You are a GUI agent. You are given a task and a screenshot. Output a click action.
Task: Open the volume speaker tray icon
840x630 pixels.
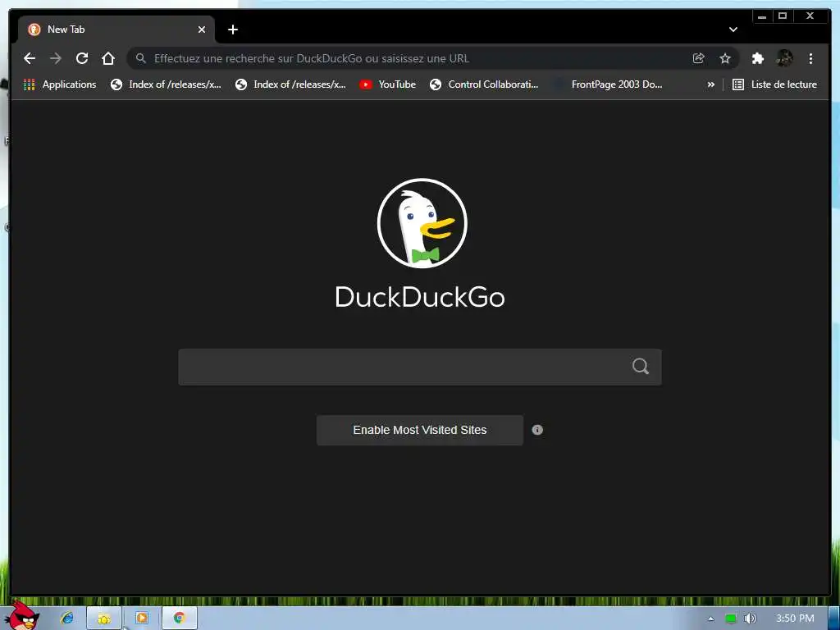750,619
